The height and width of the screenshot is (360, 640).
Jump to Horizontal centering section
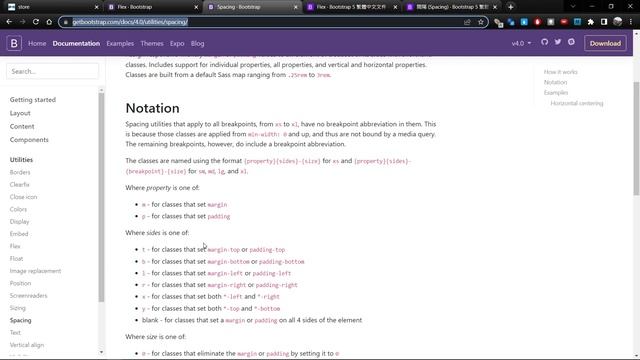coord(577,103)
